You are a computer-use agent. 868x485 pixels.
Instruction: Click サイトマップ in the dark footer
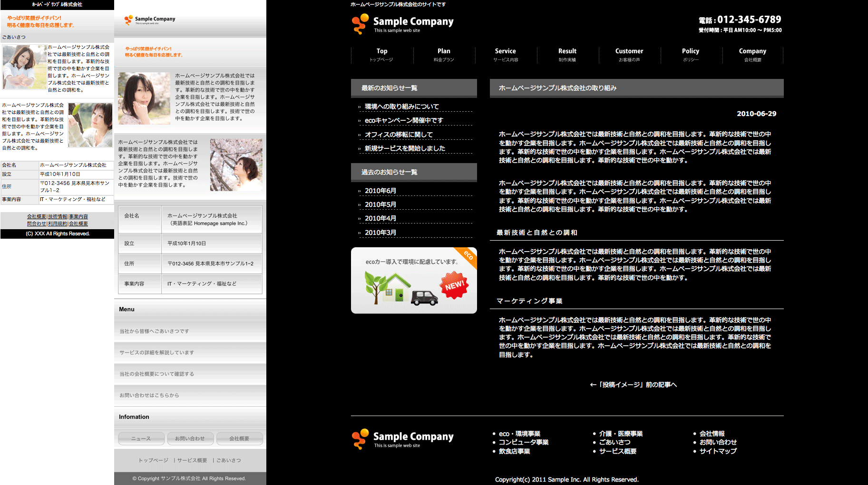click(x=718, y=451)
